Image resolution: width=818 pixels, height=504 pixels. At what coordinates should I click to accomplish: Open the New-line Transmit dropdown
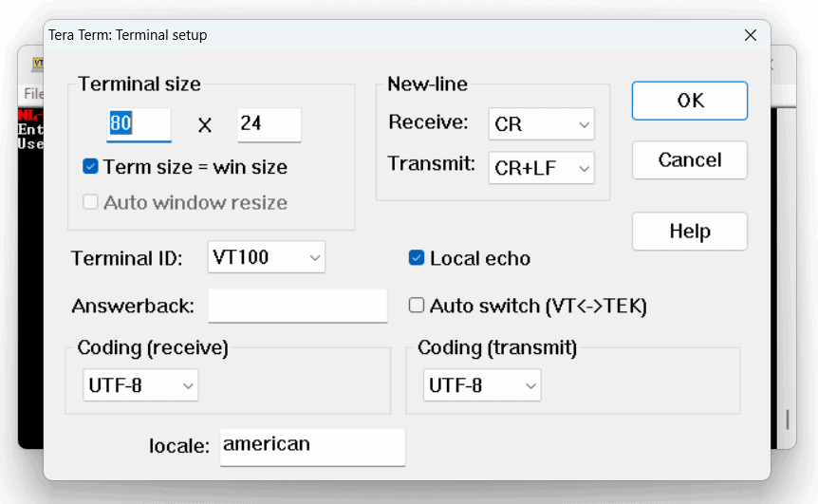541,168
